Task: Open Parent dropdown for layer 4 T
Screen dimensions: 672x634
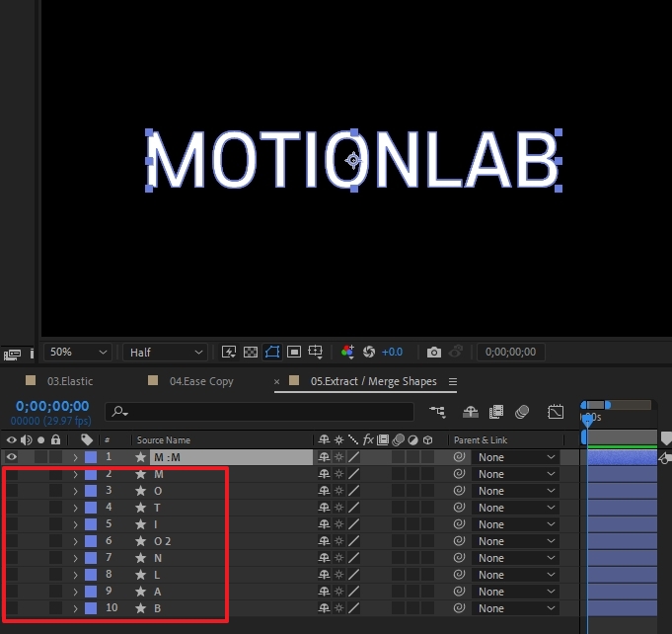Action: pyautogui.click(x=515, y=508)
